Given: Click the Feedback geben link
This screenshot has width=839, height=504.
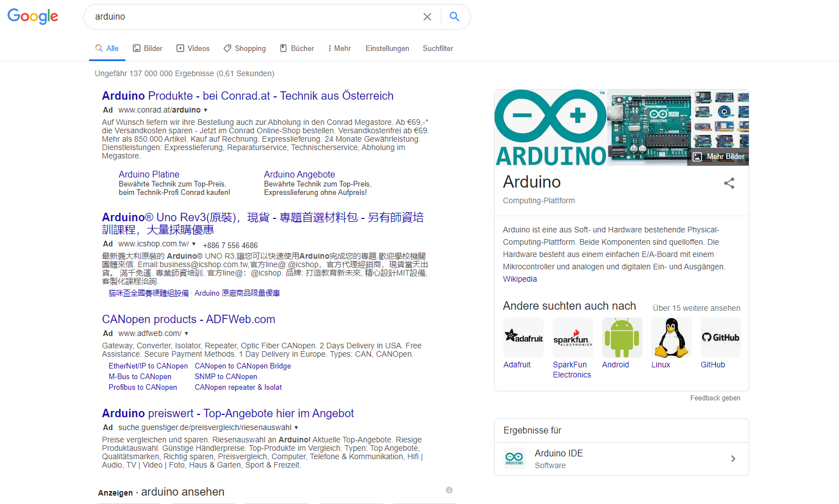Looking at the screenshot, I should (x=715, y=398).
